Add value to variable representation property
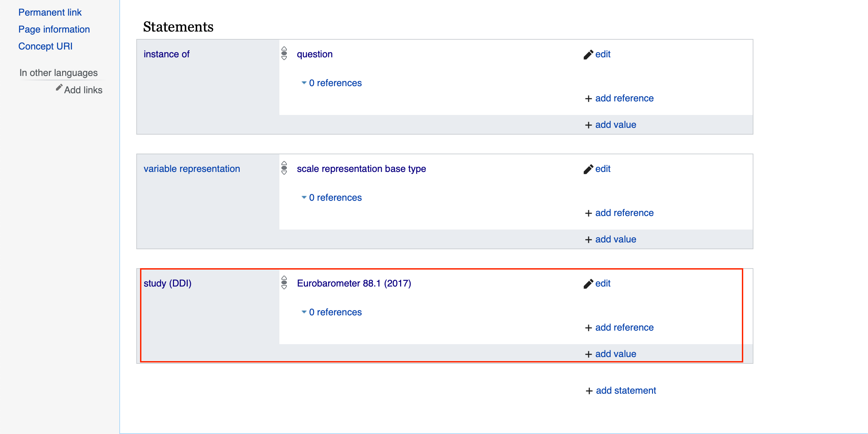Viewport: 868px width, 434px height. 615,239
